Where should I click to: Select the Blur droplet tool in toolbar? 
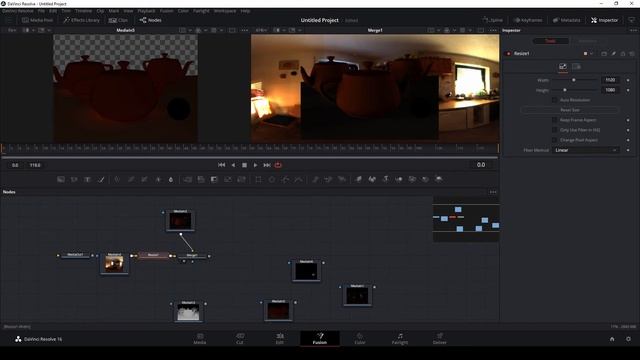coord(171,179)
